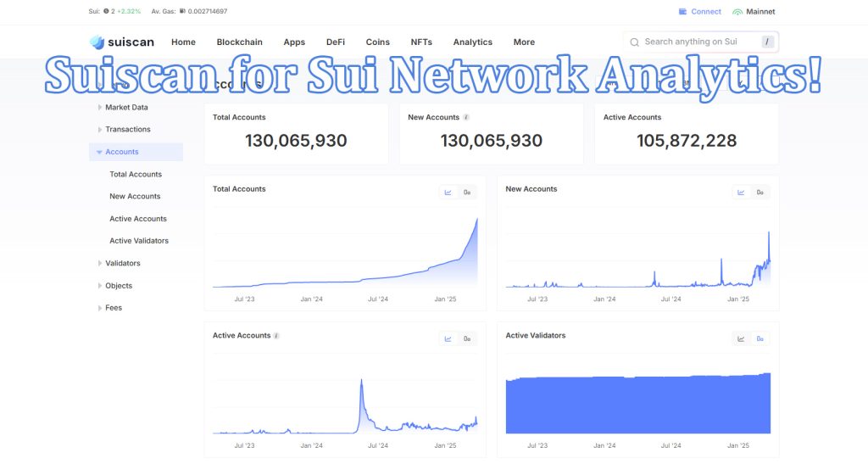Select Active Accounts in sidebar
The width and height of the screenshot is (868, 464).
pos(138,219)
